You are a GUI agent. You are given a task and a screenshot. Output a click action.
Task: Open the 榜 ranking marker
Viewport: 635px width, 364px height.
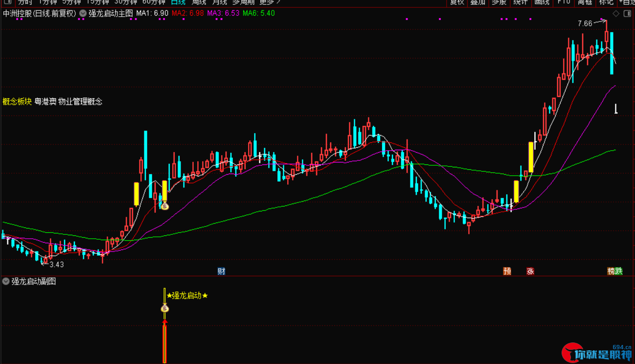point(611,271)
